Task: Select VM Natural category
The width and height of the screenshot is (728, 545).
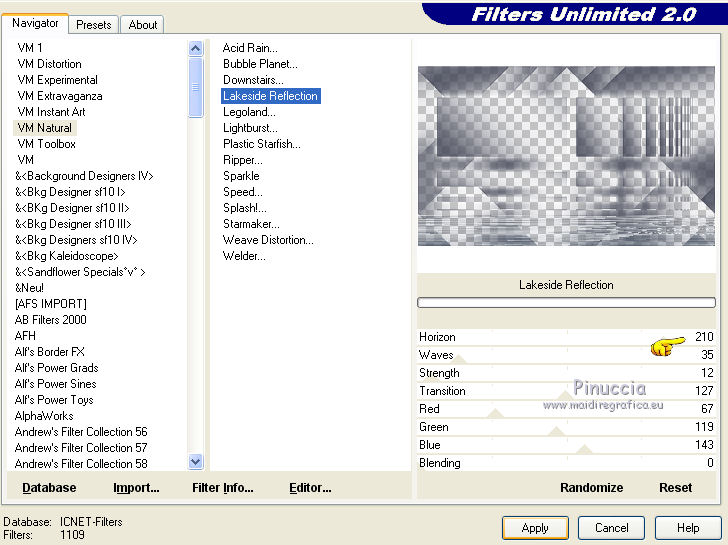Action: (x=45, y=128)
